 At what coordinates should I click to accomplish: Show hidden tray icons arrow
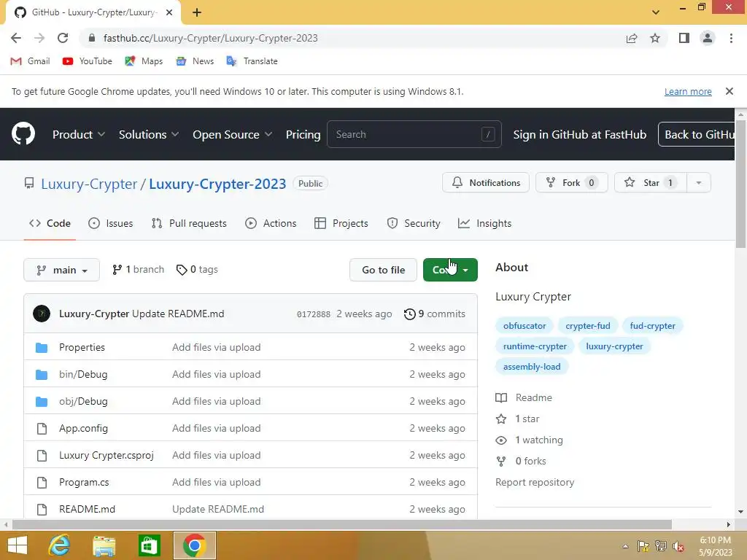pyautogui.click(x=625, y=546)
